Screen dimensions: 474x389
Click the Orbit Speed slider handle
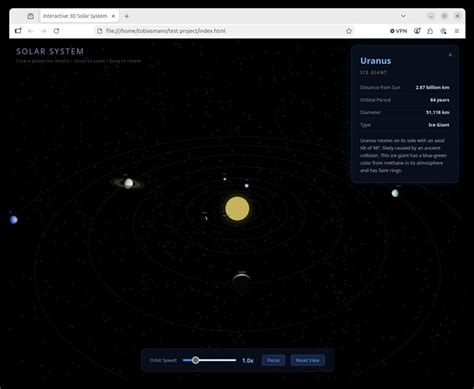pyautogui.click(x=196, y=360)
